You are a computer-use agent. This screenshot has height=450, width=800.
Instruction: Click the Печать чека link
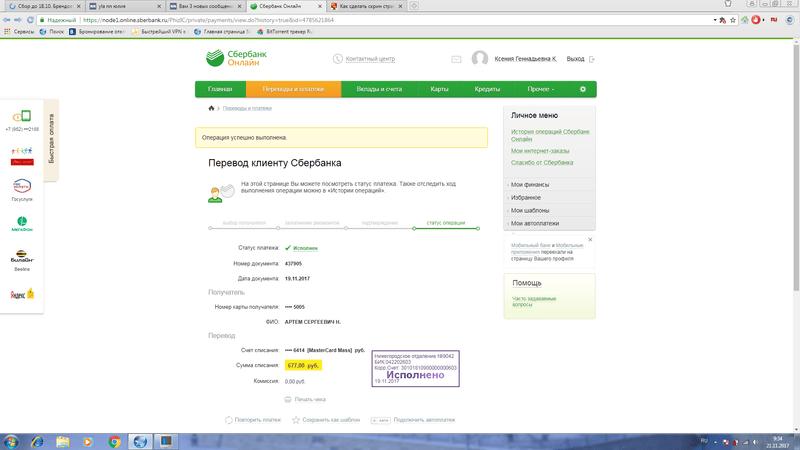click(310, 399)
